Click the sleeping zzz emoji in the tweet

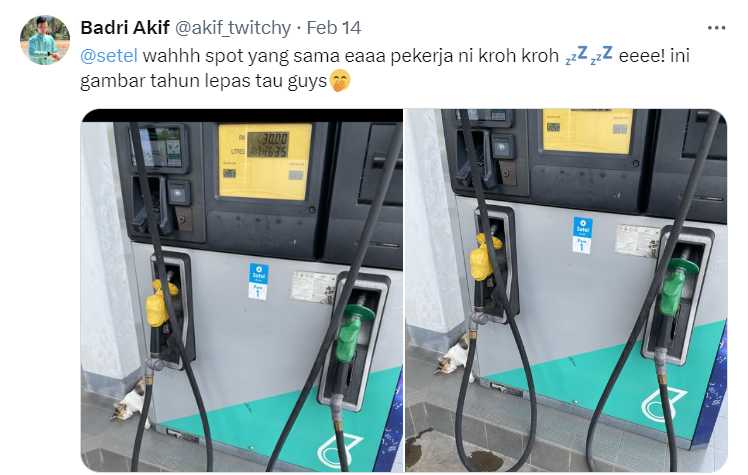pyautogui.click(x=589, y=55)
